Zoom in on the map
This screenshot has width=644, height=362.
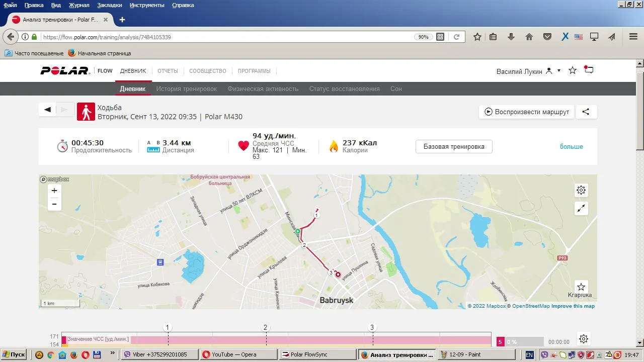pos(54,191)
